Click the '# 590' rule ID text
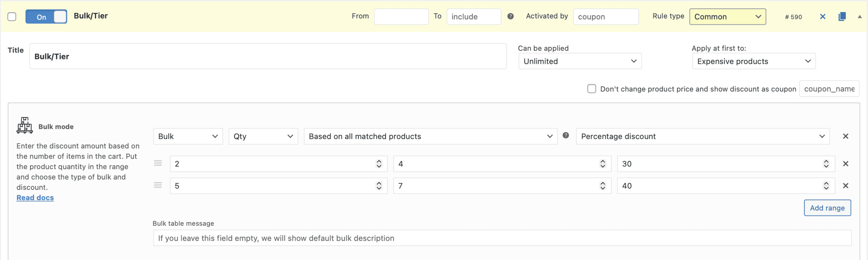 click(793, 17)
